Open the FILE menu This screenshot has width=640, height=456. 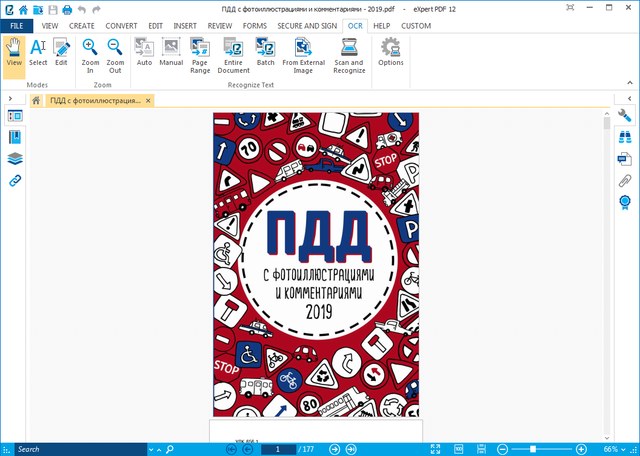pyautogui.click(x=17, y=25)
